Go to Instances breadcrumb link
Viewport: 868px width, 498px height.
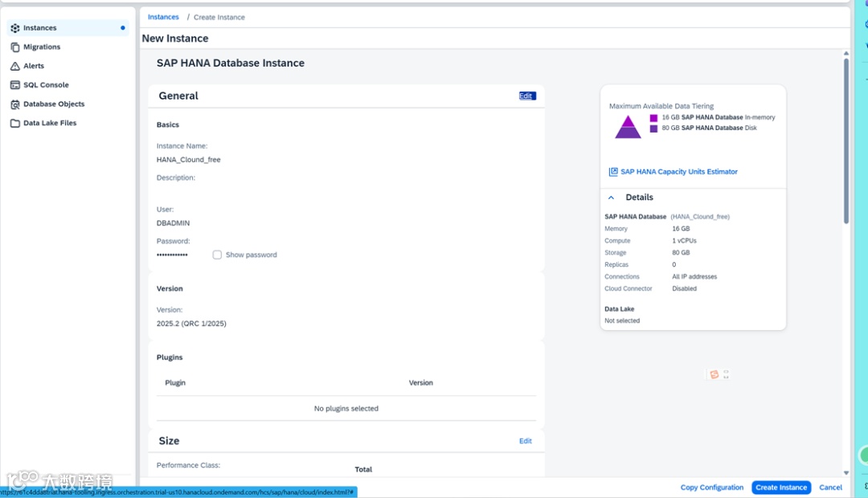(x=163, y=17)
